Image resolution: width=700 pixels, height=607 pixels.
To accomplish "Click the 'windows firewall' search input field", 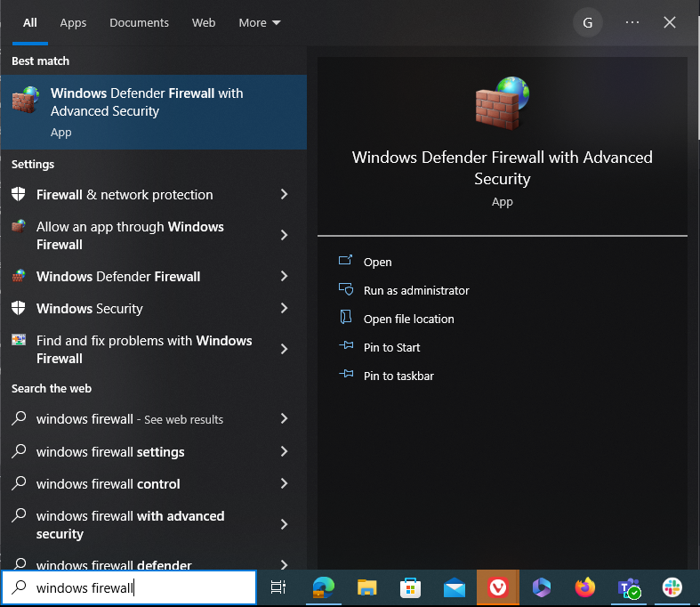I will [x=129, y=587].
